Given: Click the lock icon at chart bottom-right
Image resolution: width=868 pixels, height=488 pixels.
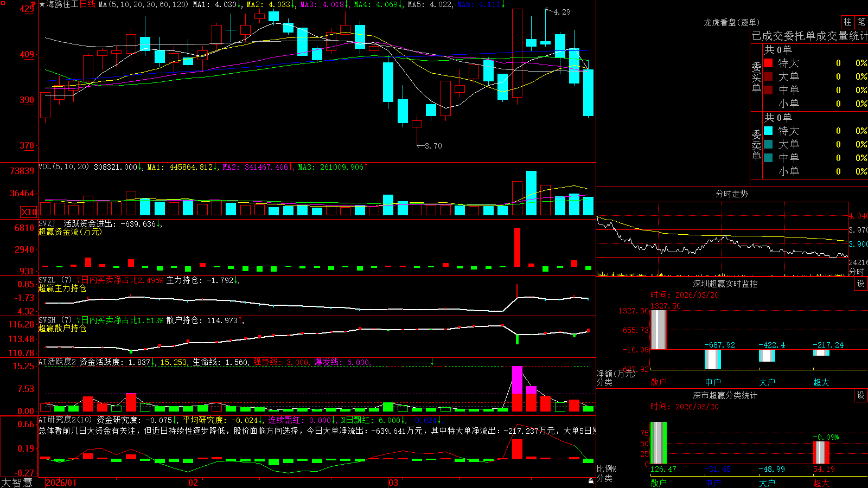Looking at the screenshot, I should point(591,481).
